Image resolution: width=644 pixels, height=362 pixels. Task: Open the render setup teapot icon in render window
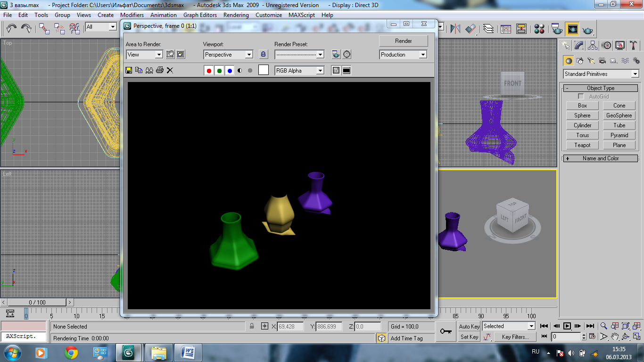click(x=336, y=54)
